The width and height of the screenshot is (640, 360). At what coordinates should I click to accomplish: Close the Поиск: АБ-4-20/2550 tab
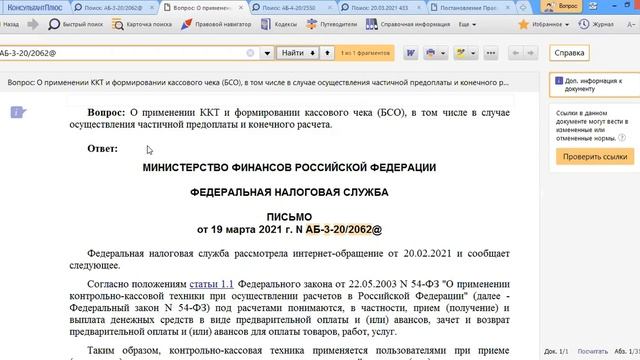[330, 8]
